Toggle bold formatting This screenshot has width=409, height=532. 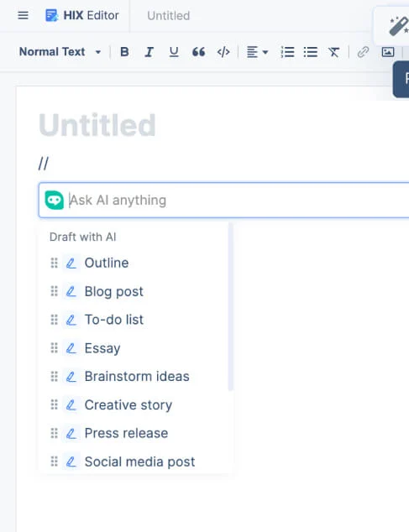tap(124, 52)
